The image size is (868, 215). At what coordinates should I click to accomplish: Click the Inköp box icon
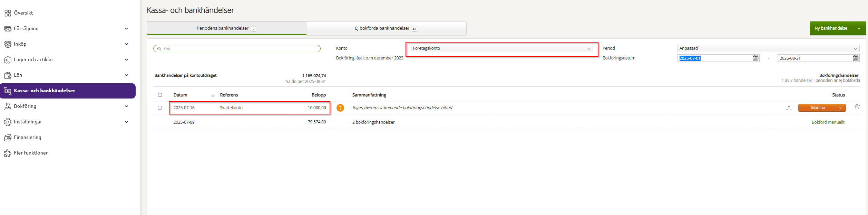[8, 44]
